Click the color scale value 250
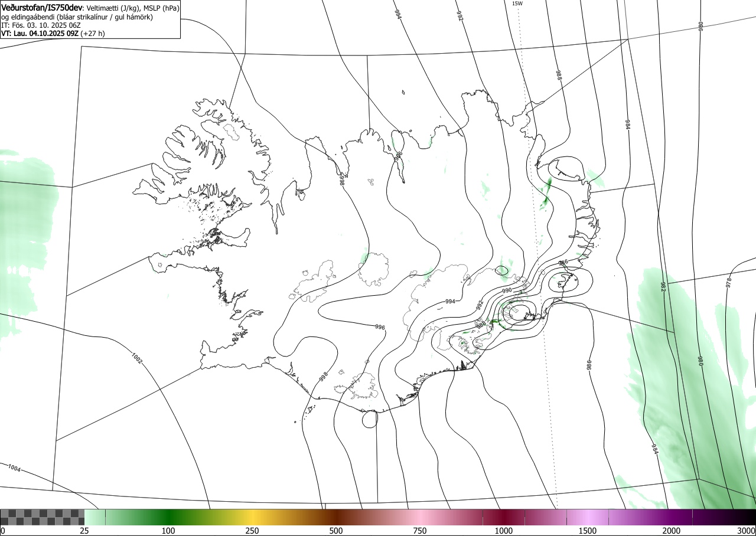This screenshot has width=756, height=536. click(x=252, y=531)
